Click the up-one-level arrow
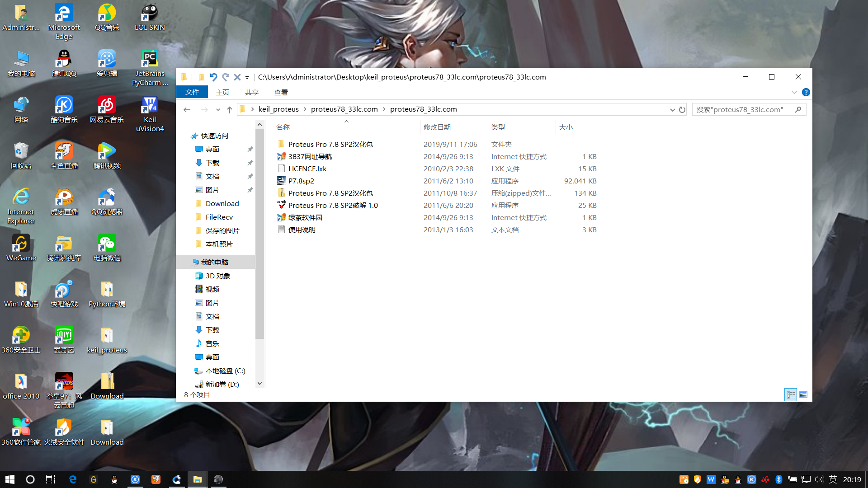The height and width of the screenshot is (488, 868). coord(230,109)
